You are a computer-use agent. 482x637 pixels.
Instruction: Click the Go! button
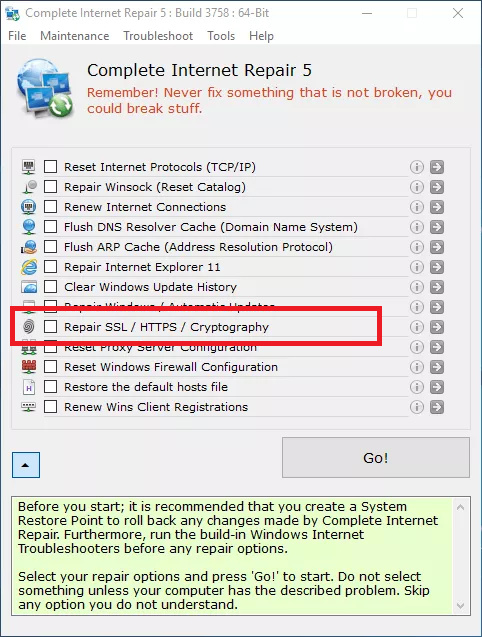pos(376,458)
